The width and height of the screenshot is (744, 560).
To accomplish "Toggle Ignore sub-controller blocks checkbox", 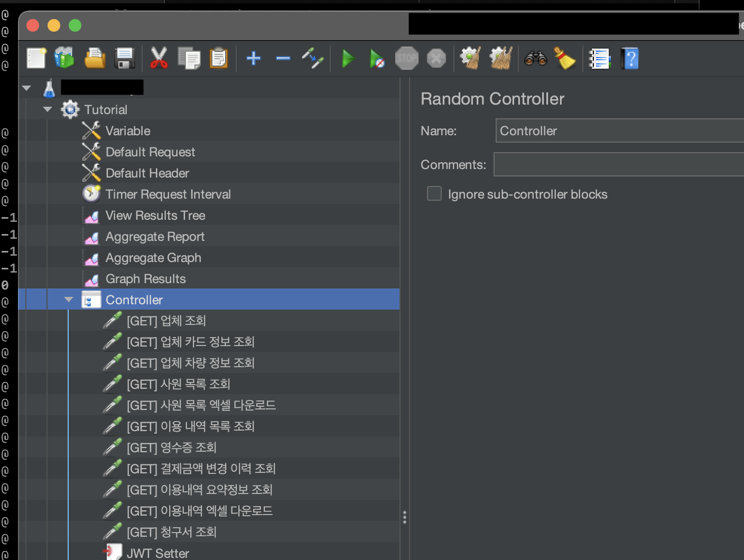I will (x=434, y=194).
